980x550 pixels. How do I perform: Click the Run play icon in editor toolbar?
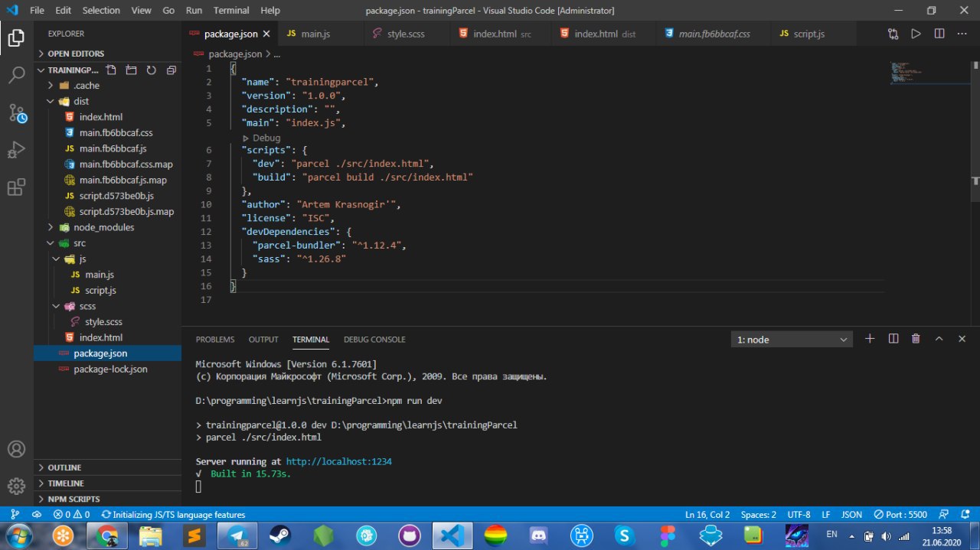pos(916,34)
